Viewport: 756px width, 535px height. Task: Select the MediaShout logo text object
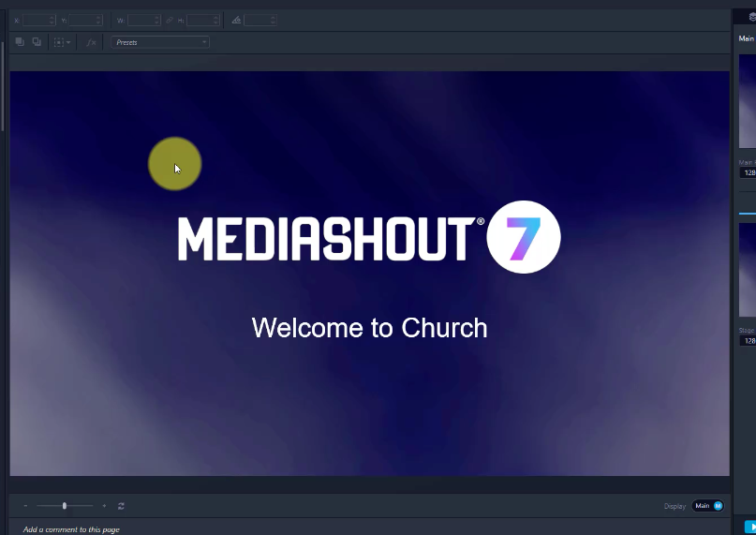(332, 238)
